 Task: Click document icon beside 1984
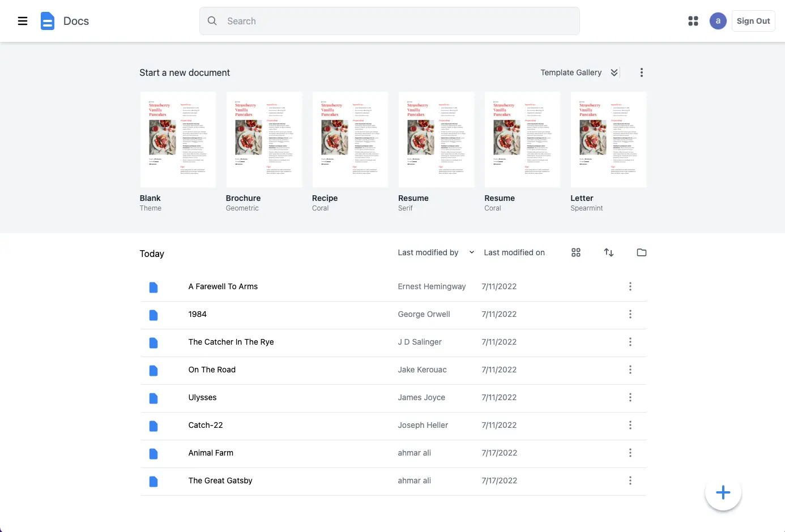(153, 315)
